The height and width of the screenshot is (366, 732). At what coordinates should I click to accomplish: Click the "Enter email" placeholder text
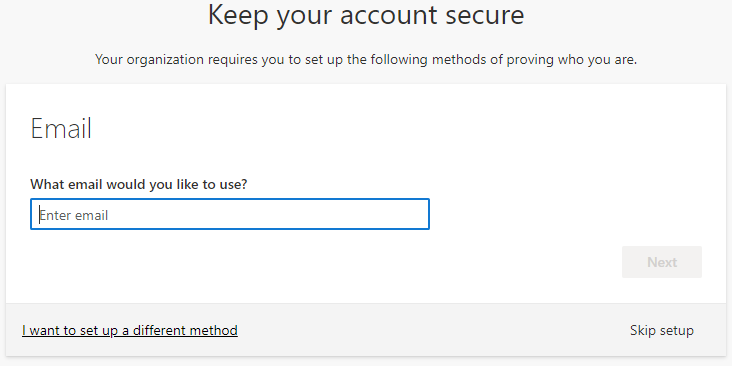tap(74, 215)
